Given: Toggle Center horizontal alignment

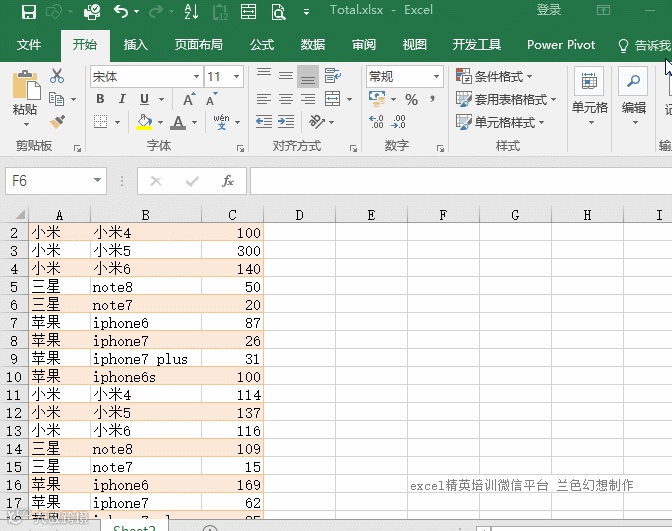Looking at the screenshot, I should (286, 99).
